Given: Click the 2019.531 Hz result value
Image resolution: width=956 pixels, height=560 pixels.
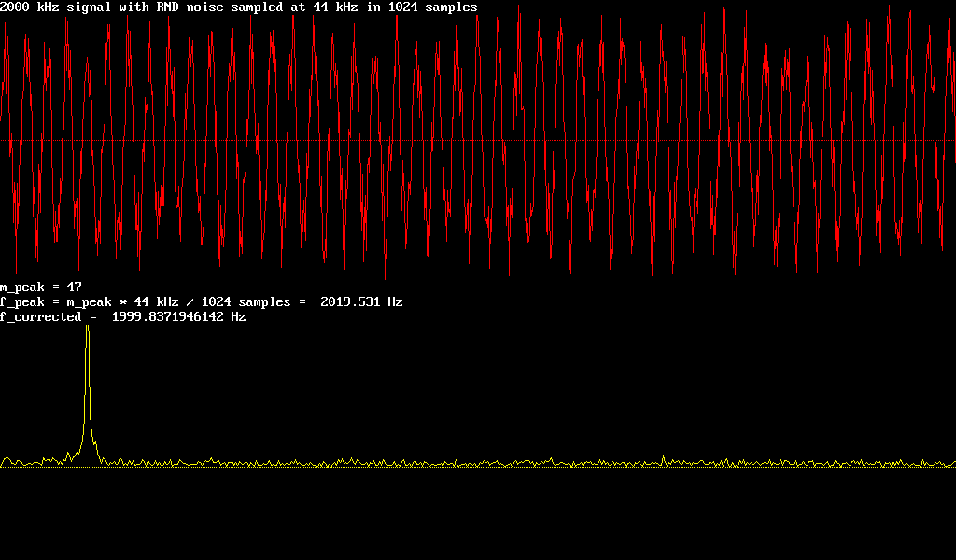Looking at the screenshot, I should [361, 302].
